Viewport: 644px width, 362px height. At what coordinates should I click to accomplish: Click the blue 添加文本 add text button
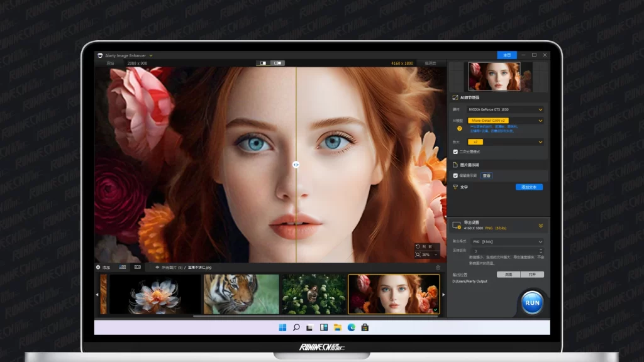528,187
